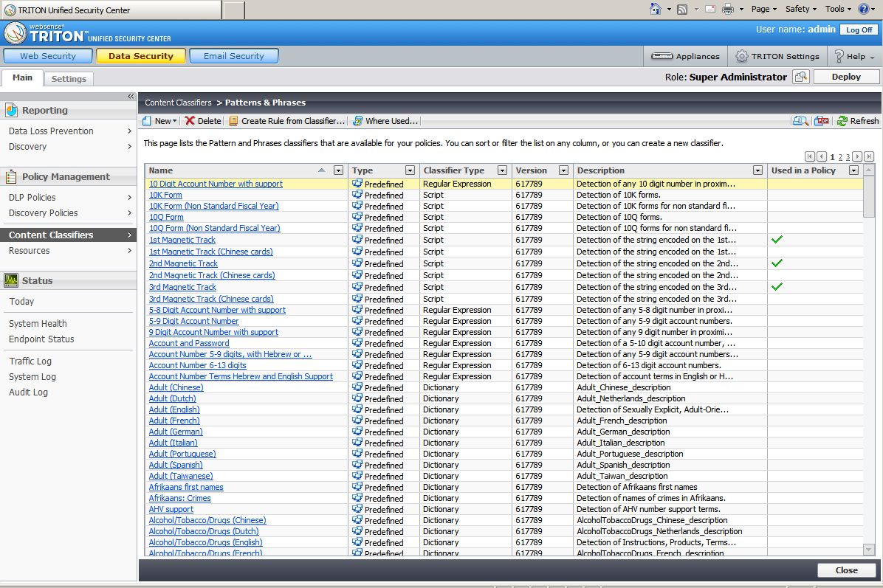Export list using the PDF icon

[x=822, y=121]
